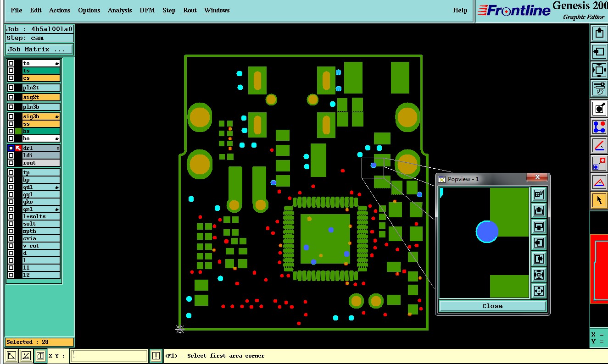Viewport: 608px width, 364px height.
Task: Click the X Y coordinate input field
Action: click(x=109, y=356)
